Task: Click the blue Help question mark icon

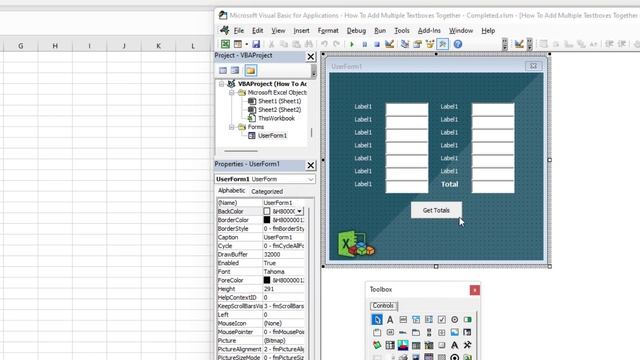Action: click(458, 44)
